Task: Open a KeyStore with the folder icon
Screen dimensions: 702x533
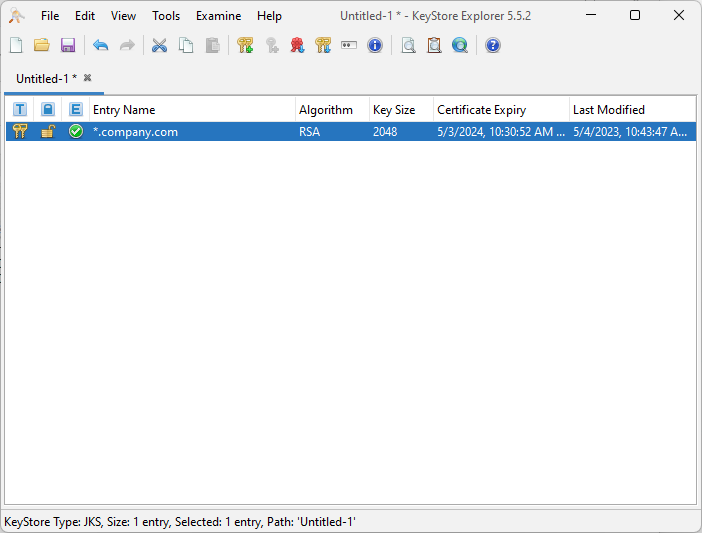Action: pos(42,45)
